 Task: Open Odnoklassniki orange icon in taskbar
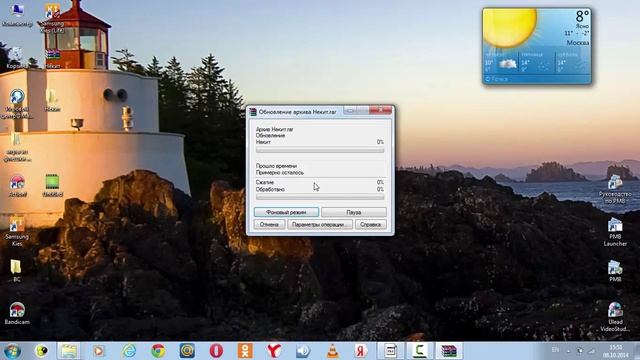click(x=245, y=351)
